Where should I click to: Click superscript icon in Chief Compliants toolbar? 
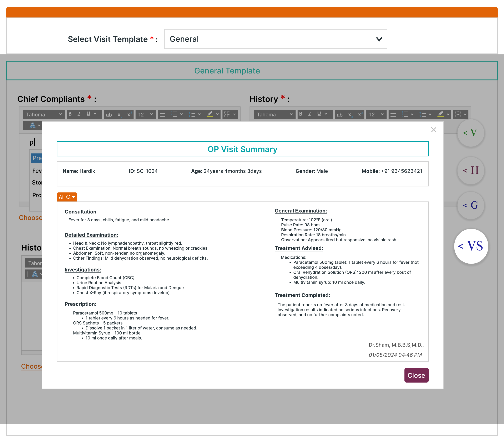[129, 114]
